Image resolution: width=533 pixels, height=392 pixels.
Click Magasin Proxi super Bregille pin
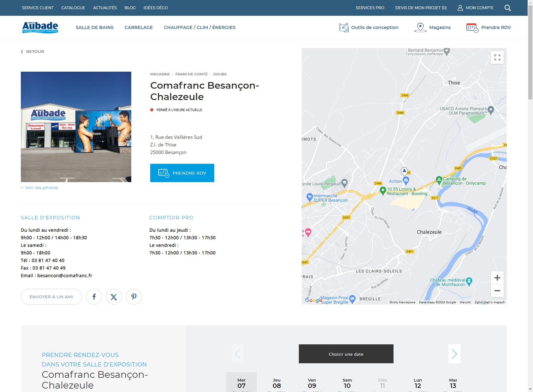coord(352,299)
